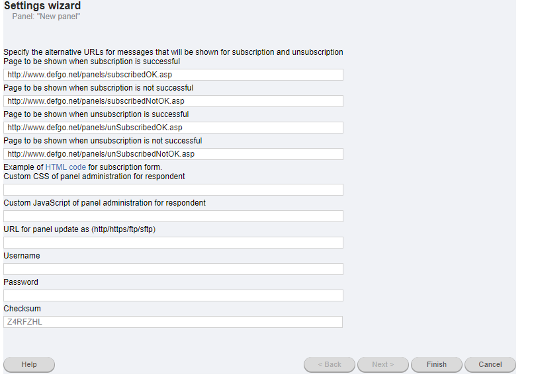Click the Custom CSS input field
534x392 pixels.
tap(173, 190)
